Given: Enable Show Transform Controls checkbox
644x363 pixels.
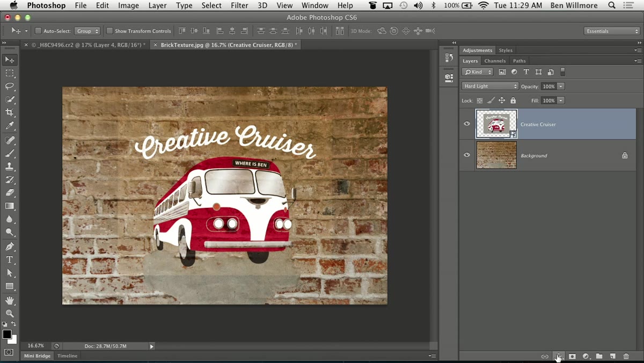Looking at the screenshot, I should pyautogui.click(x=109, y=31).
